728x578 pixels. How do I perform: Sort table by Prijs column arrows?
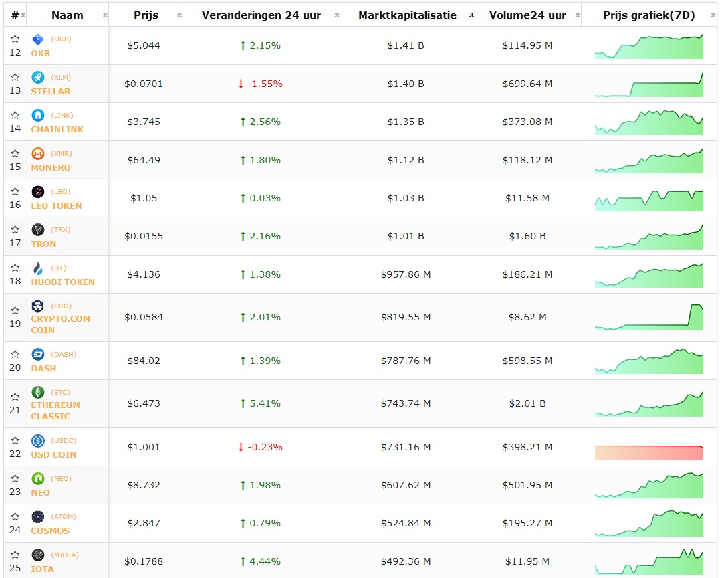coord(178,15)
